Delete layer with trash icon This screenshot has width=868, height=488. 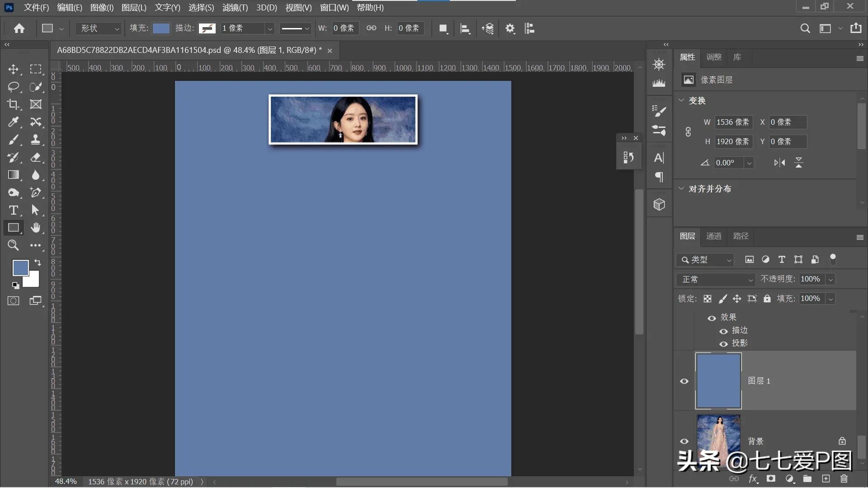(x=844, y=479)
